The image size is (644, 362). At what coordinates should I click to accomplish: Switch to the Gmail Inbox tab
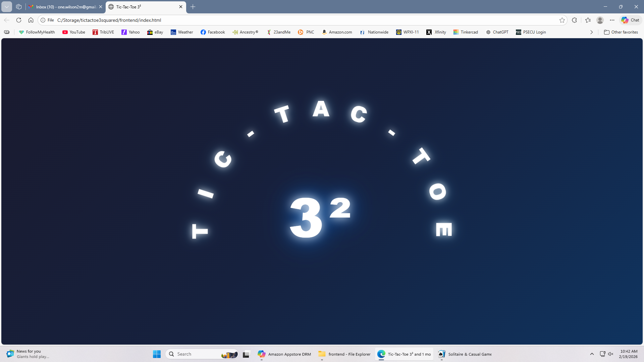(x=64, y=7)
